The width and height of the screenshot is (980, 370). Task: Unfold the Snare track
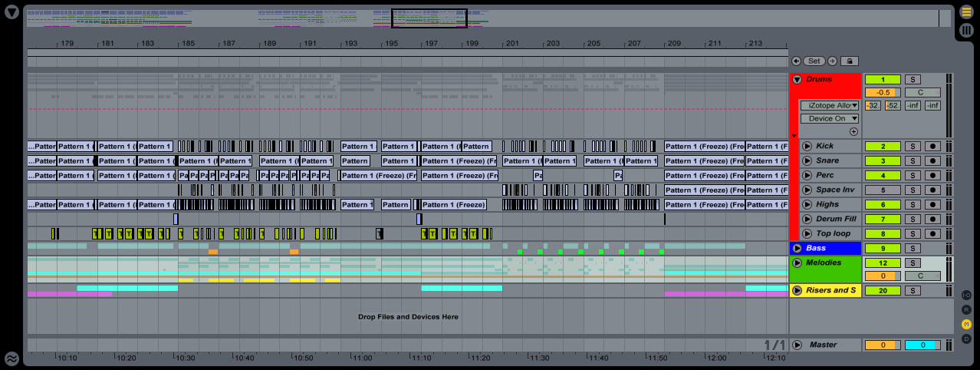[x=807, y=160]
